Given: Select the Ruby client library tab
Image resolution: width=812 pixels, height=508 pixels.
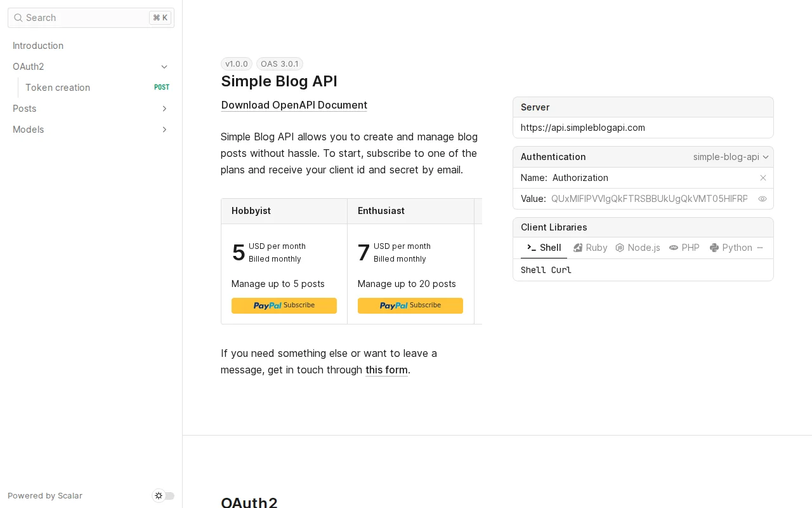Looking at the screenshot, I should pyautogui.click(x=591, y=248).
